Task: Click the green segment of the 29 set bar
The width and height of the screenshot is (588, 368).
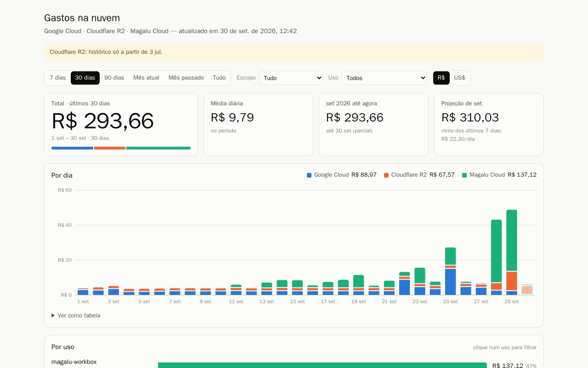Action: tap(512, 240)
